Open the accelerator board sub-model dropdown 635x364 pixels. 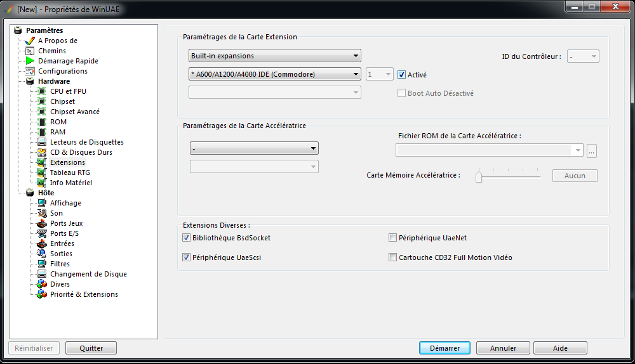tap(254, 166)
